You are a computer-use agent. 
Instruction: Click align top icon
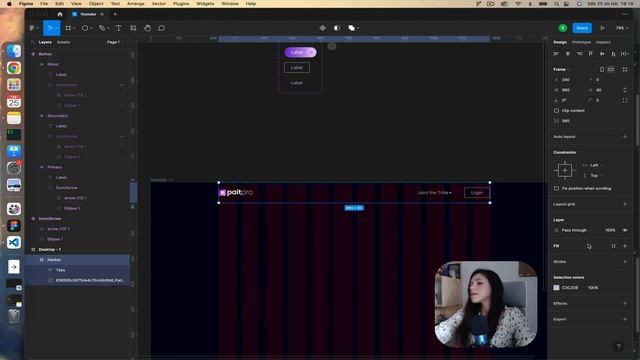591,53
